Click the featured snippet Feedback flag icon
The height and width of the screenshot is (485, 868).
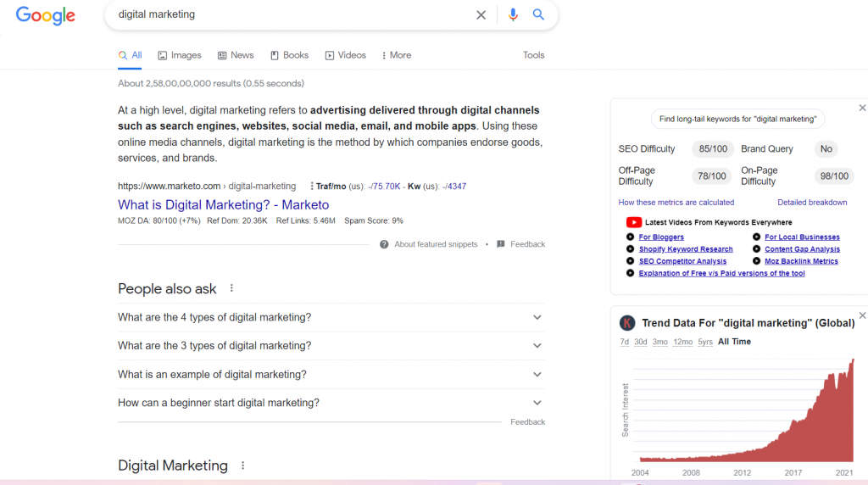coord(501,244)
